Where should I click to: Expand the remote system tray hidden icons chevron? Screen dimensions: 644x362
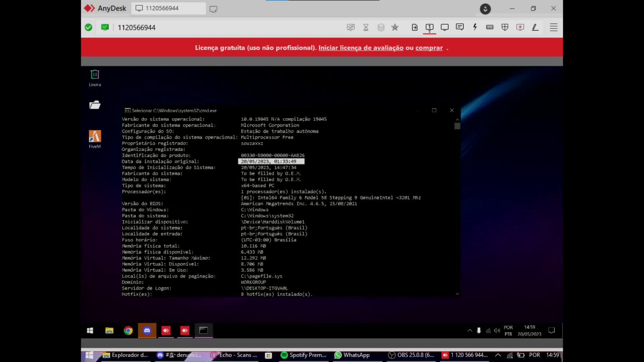470,330
